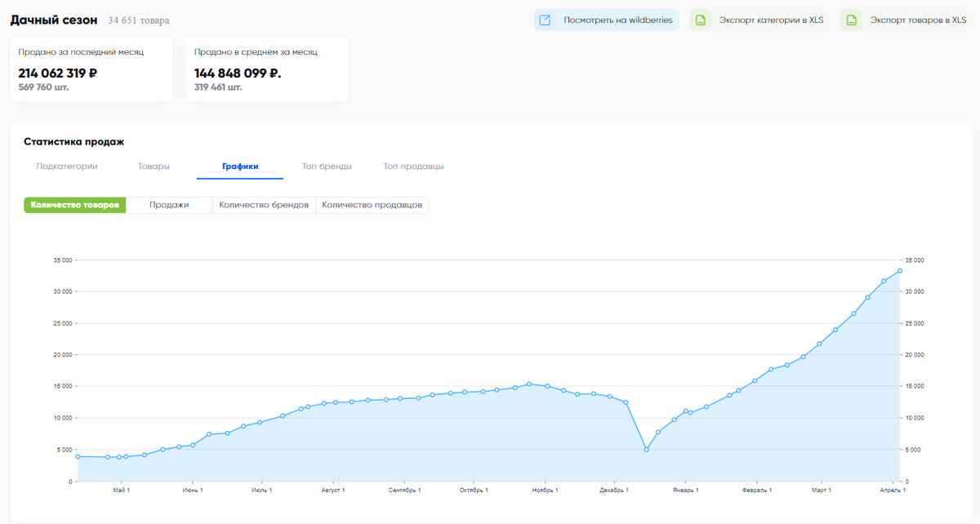Show 'Количество продавцов' chart
Viewport: 980px width, 524px height.
372,205
